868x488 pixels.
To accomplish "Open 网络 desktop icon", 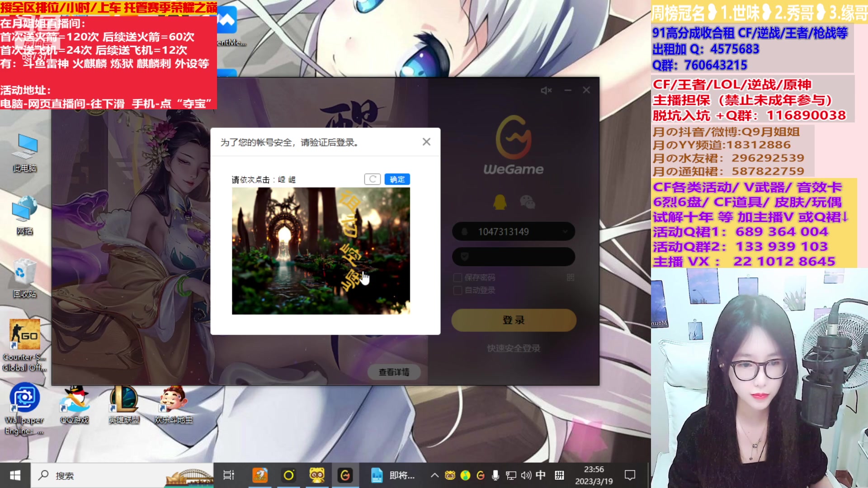I will (25, 215).
